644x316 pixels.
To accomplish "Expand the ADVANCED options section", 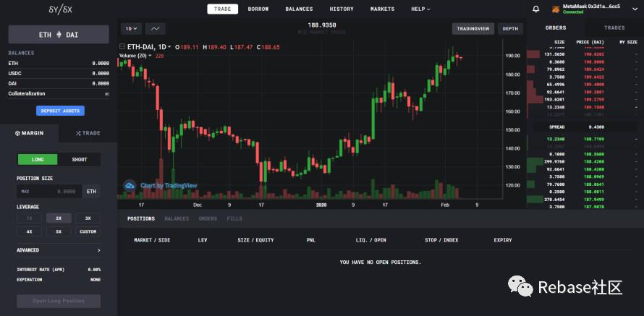I will (x=59, y=250).
